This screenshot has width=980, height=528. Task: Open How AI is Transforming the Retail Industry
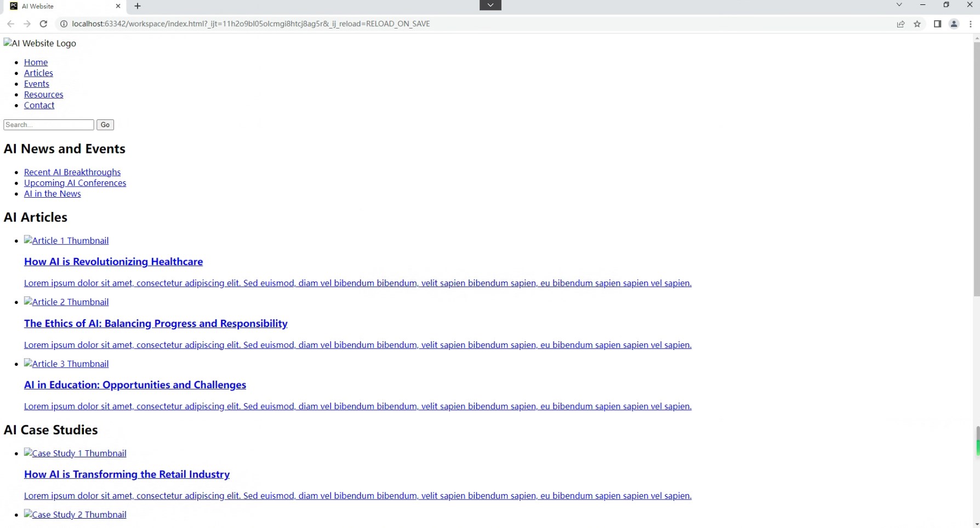coord(127,474)
